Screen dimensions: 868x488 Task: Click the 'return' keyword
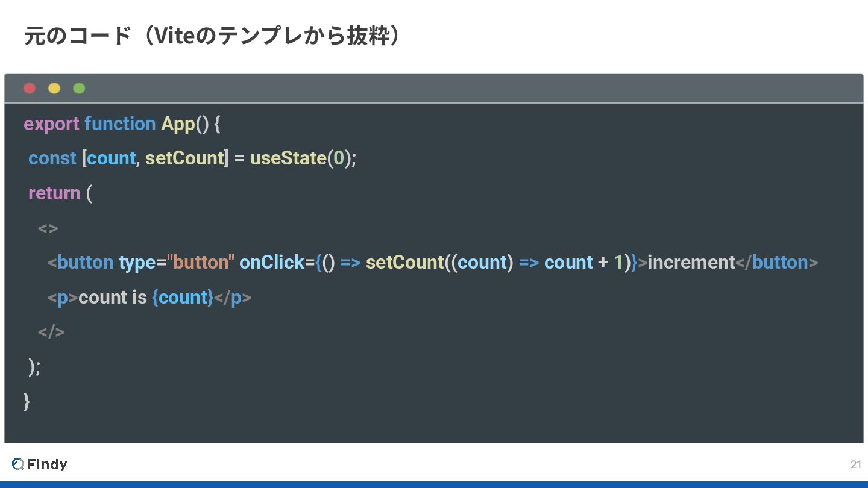pyautogui.click(x=54, y=193)
